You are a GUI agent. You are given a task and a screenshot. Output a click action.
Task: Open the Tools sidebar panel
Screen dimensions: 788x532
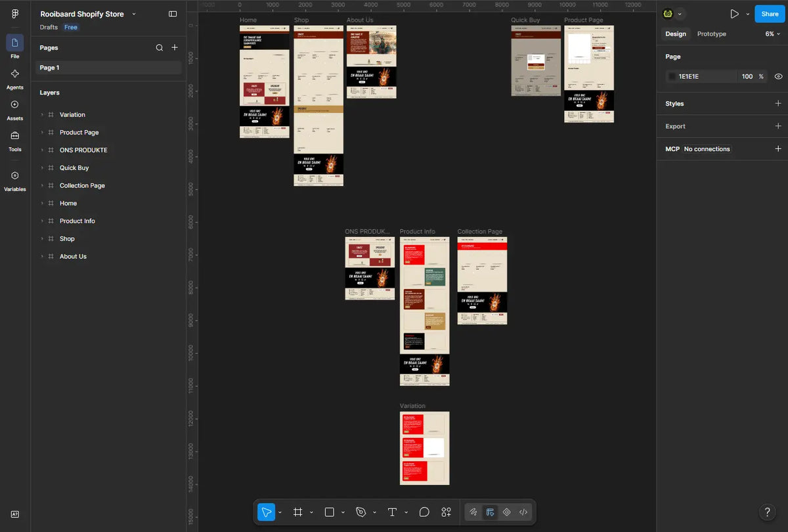(x=15, y=140)
